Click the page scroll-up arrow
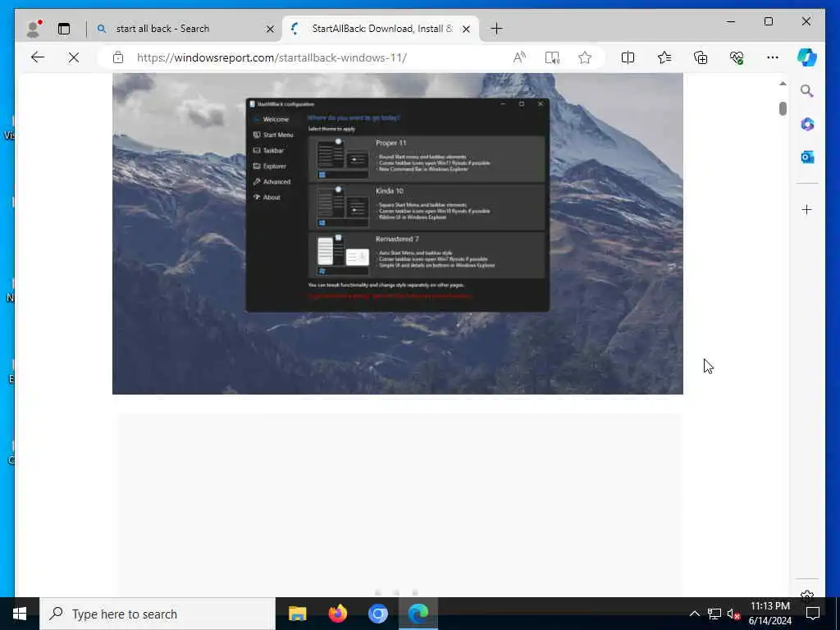 coord(783,84)
